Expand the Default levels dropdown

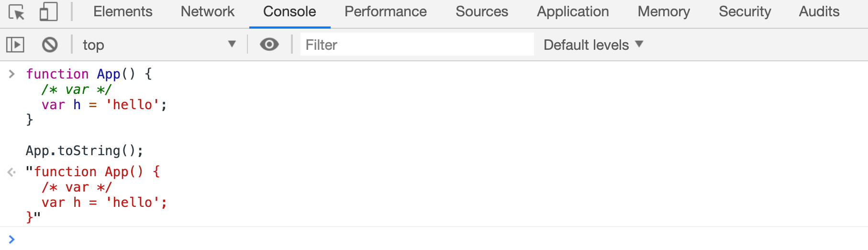pyautogui.click(x=593, y=45)
